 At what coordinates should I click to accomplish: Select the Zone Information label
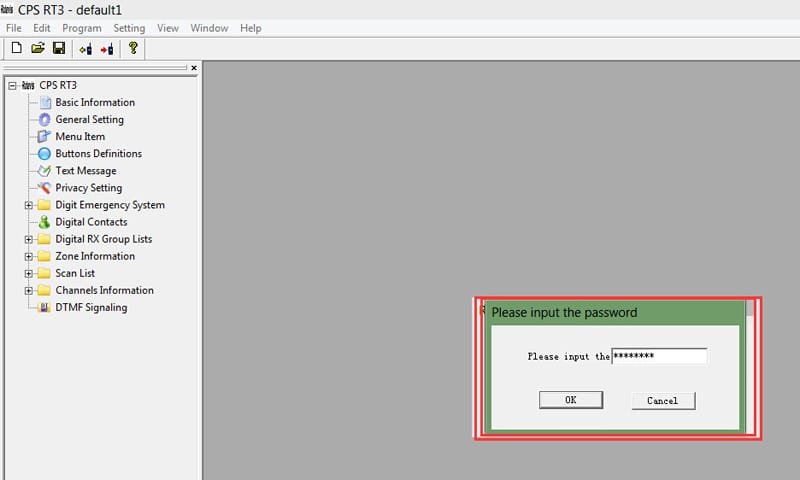(95, 256)
